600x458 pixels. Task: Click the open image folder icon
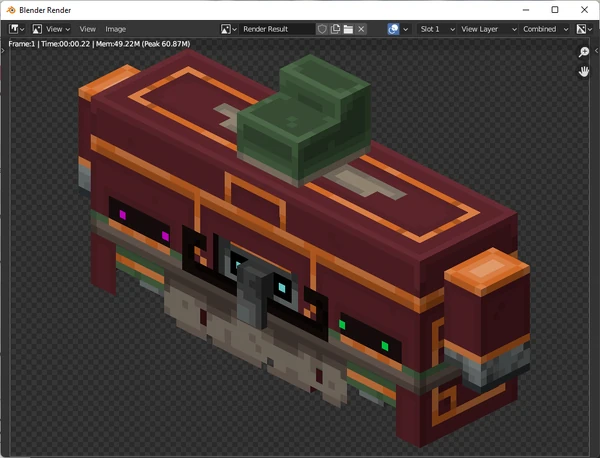click(348, 29)
